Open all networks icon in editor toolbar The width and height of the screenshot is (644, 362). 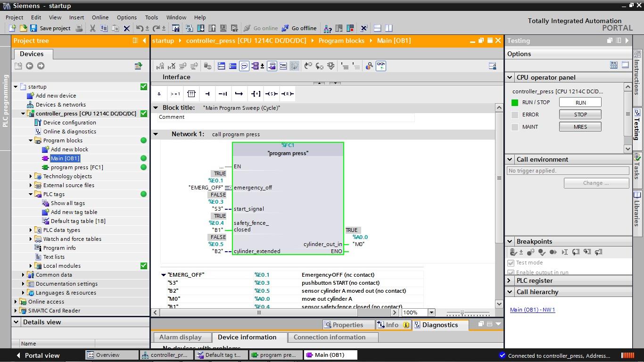pyautogui.click(x=221, y=66)
